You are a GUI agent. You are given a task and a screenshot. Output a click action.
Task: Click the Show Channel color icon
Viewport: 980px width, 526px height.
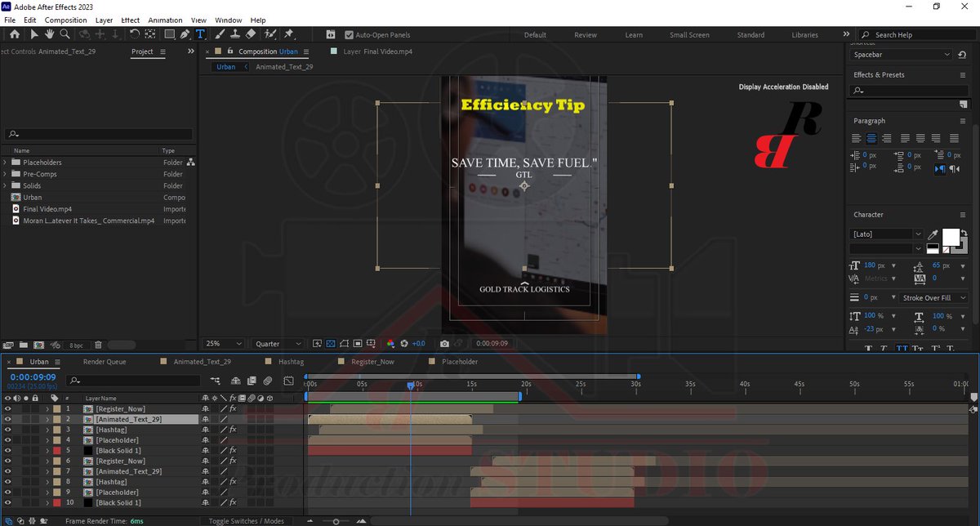pyautogui.click(x=390, y=344)
